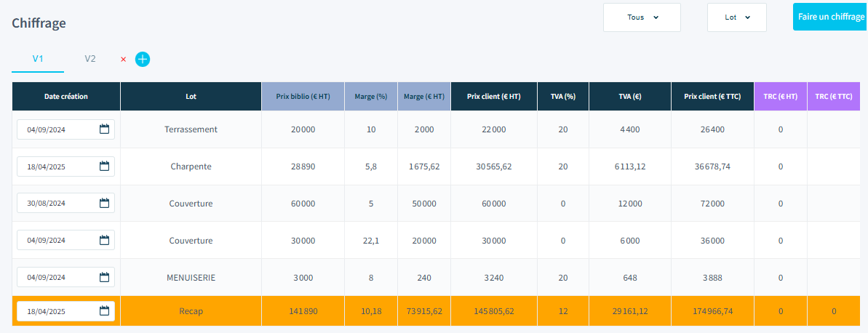Click the Prix biblio (€ HT) column header

tap(303, 96)
